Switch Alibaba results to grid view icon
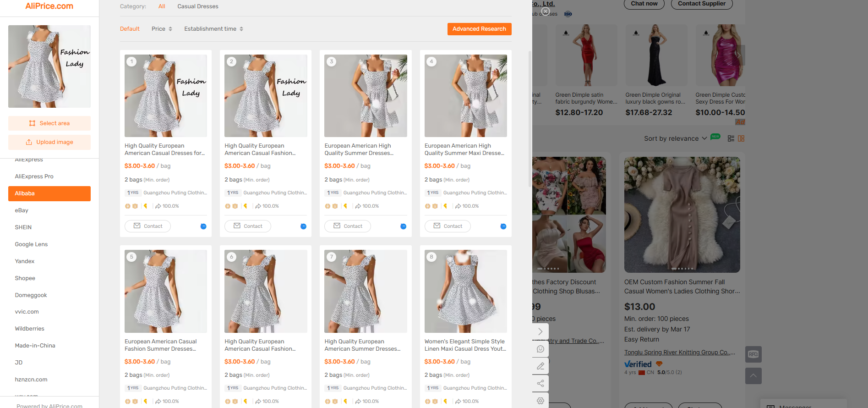Image resolution: width=868 pixels, height=408 pixels. [741, 138]
